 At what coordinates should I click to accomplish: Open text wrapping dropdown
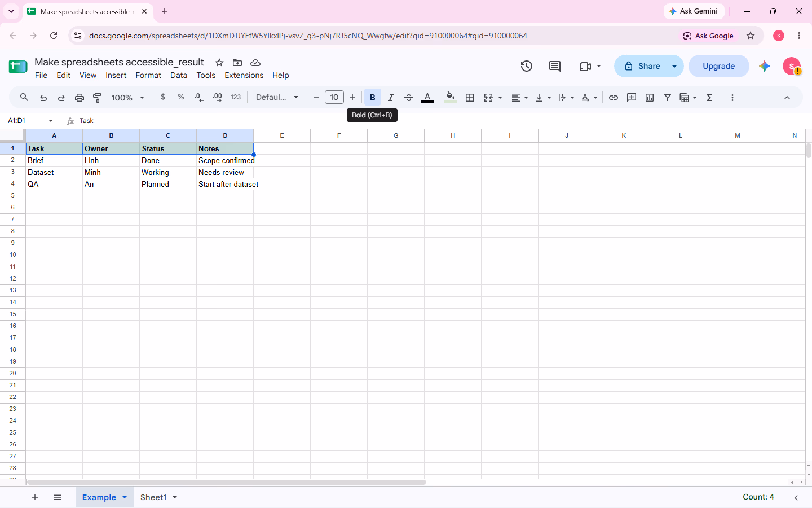click(x=566, y=98)
